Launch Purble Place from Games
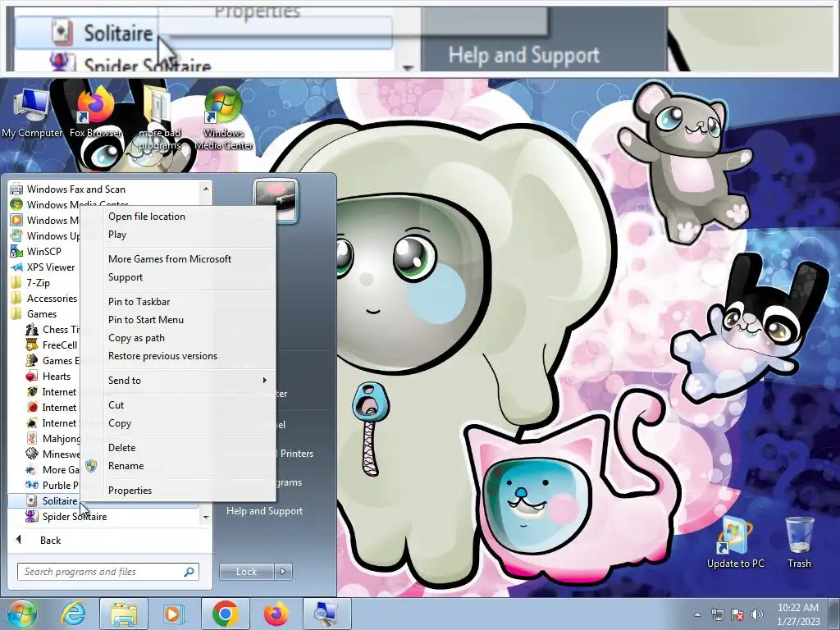The height and width of the screenshot is (630, 840). [52, 485]
